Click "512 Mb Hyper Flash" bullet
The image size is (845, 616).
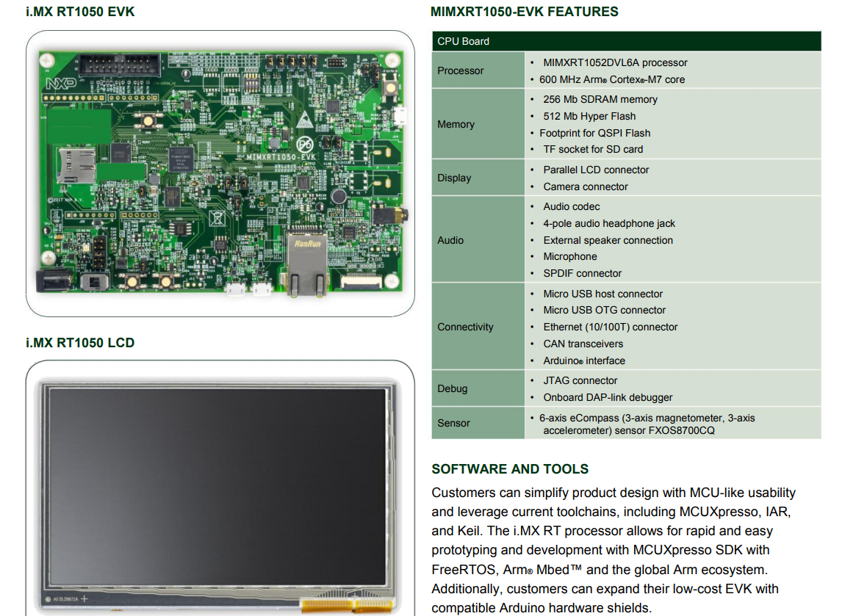pyautogui.click(x=589, y=116)
